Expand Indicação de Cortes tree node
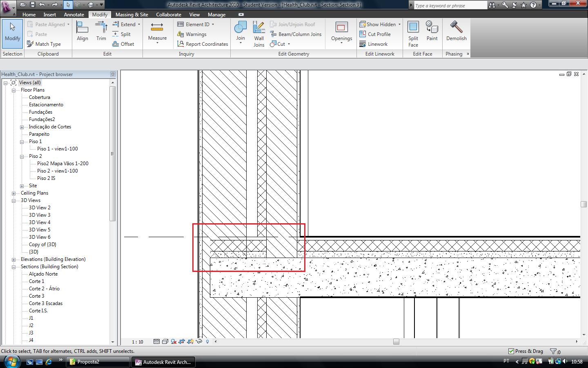588x368 pixels. [x=22, y=127]
